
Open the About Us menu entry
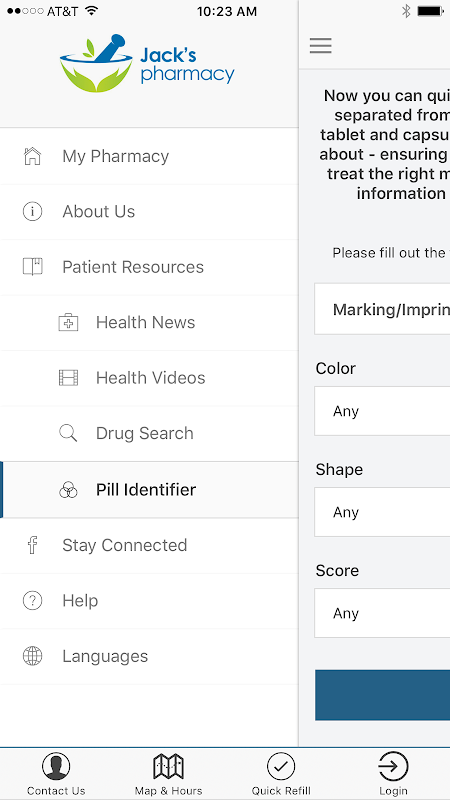[149, 212]
